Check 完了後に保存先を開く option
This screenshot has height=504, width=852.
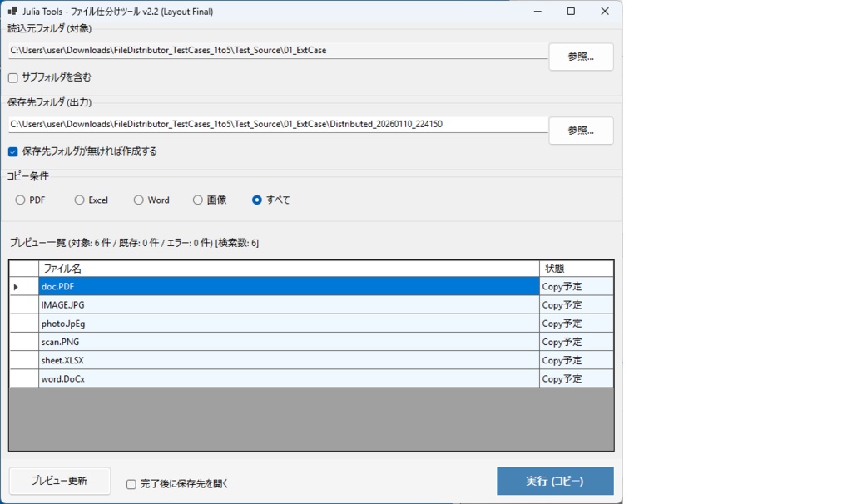tap(131, 483)
